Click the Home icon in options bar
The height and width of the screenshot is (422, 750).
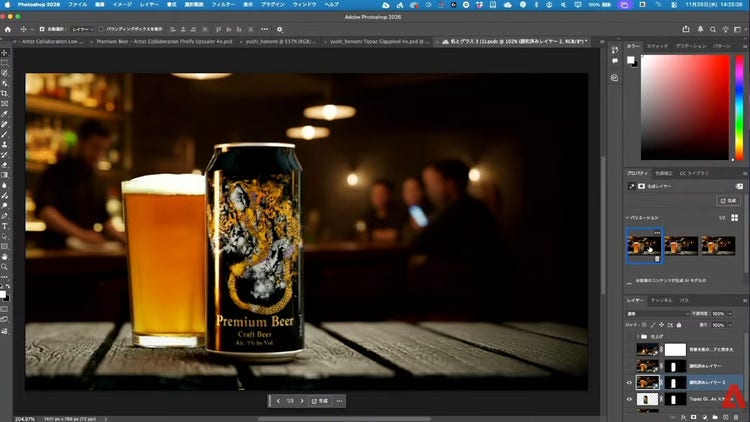tap(8, 29)
